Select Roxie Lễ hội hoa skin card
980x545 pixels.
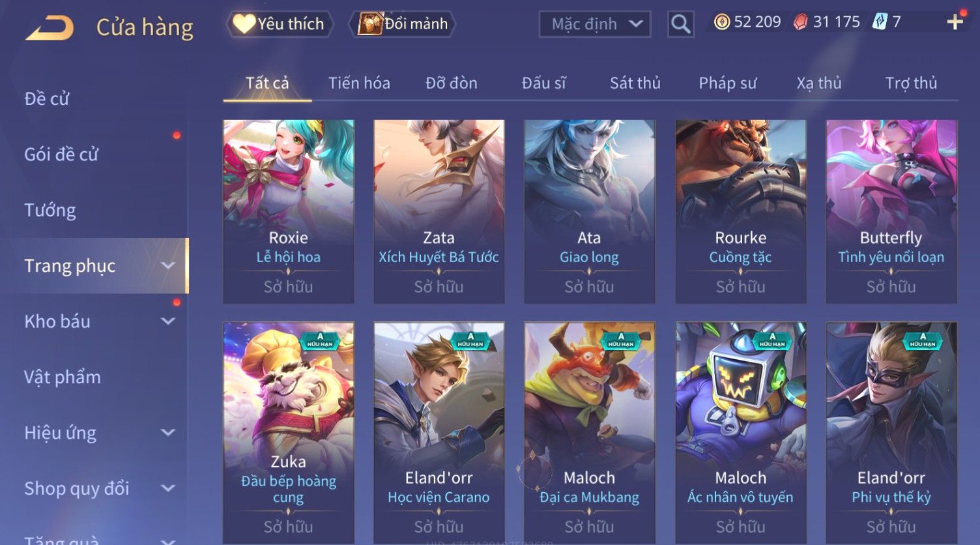point(289,211)
